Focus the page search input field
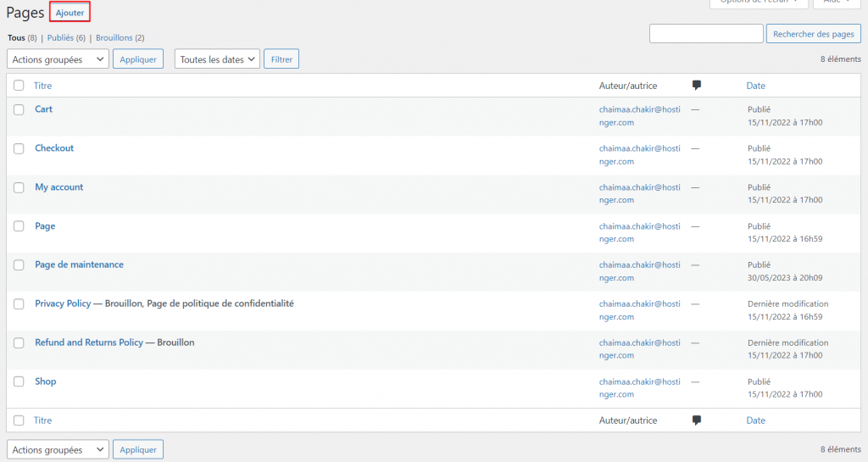Image resolution: width=868 pixels, height=462 pixels. coord(706,34)
